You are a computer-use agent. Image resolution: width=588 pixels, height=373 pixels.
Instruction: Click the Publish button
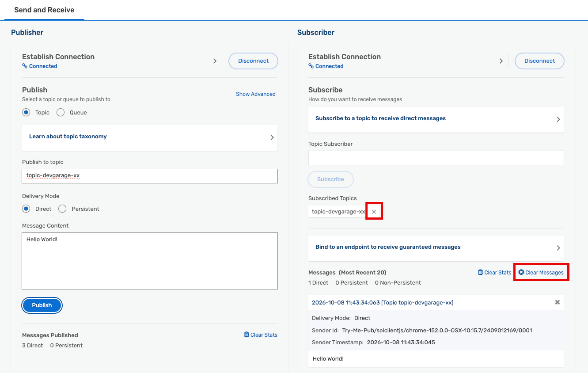42,305
